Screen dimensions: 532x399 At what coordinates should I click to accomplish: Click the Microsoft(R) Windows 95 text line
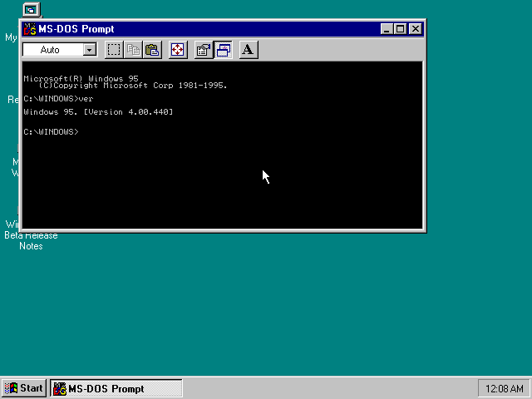click(81, 79)
